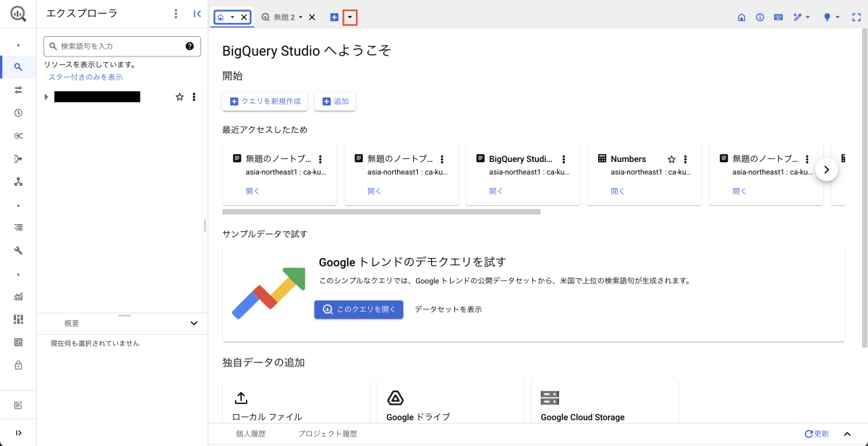Toggle full screen mode

pos(856,17)
